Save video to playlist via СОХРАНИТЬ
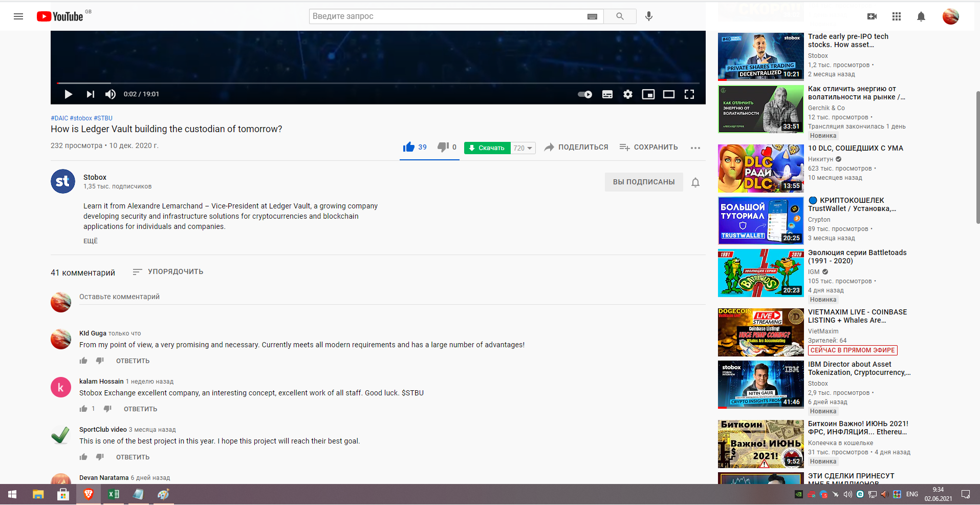980x505 pixels. coord(648,147)
